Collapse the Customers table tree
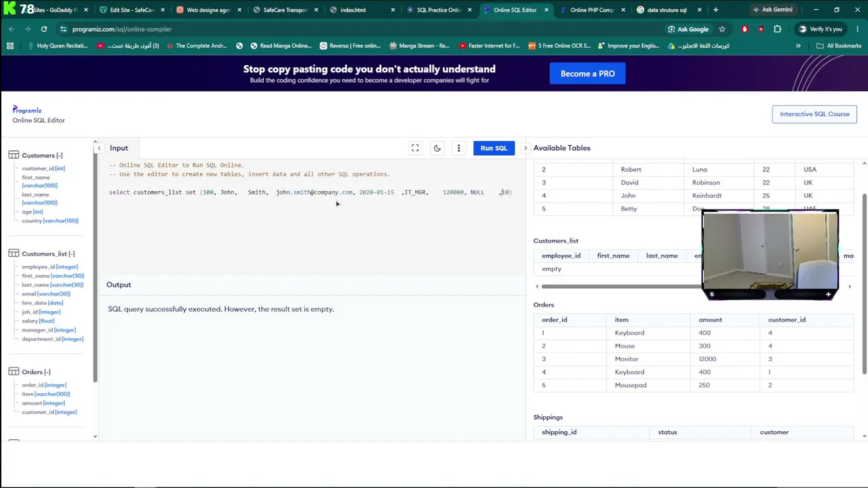The image size is (868, 488). tap(59, 155)
